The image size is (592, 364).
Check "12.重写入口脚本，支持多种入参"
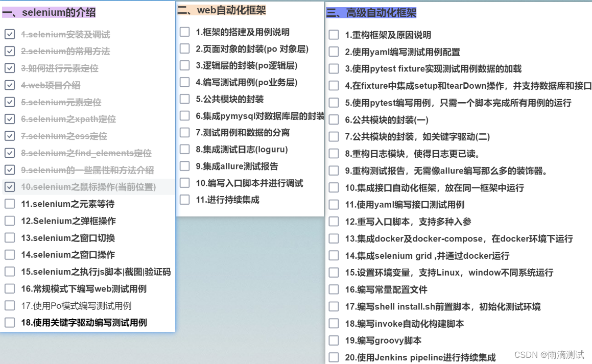pos(334,221)
